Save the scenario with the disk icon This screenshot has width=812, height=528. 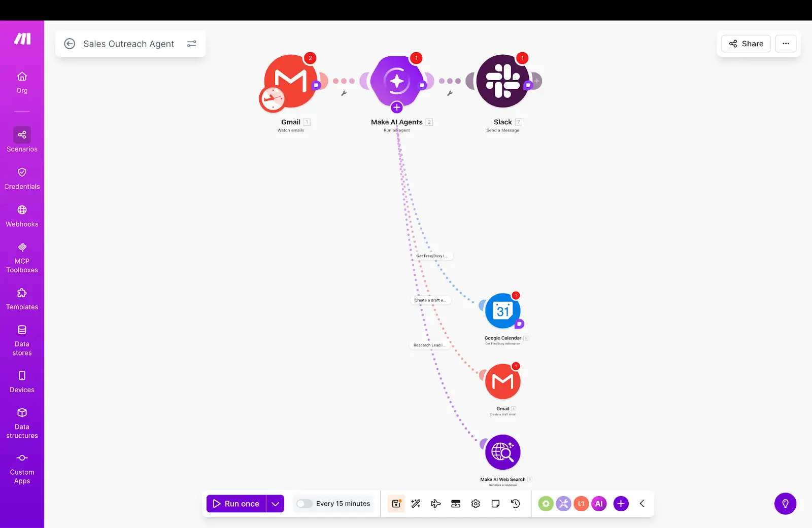point(396,504)
